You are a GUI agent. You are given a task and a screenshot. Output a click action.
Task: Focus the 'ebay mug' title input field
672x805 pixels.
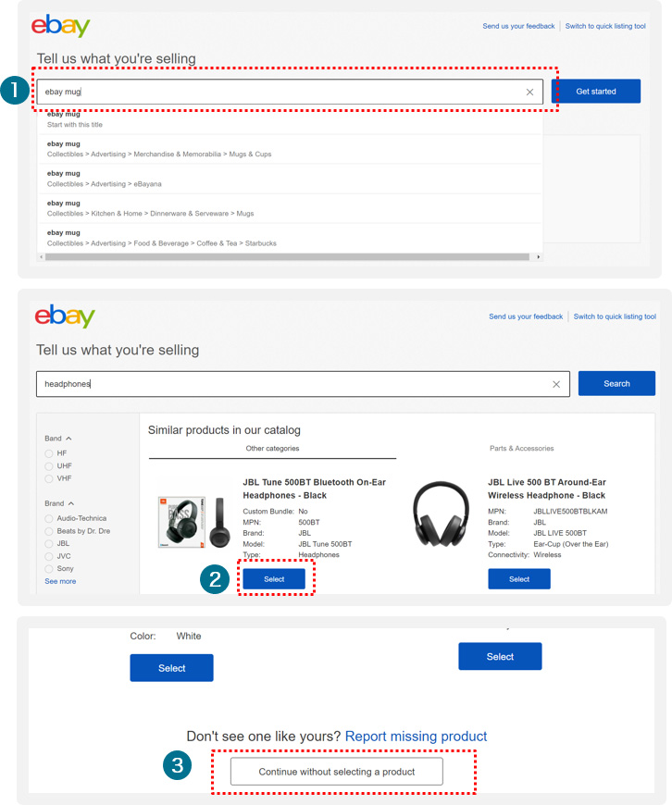(x=290, y=92)
